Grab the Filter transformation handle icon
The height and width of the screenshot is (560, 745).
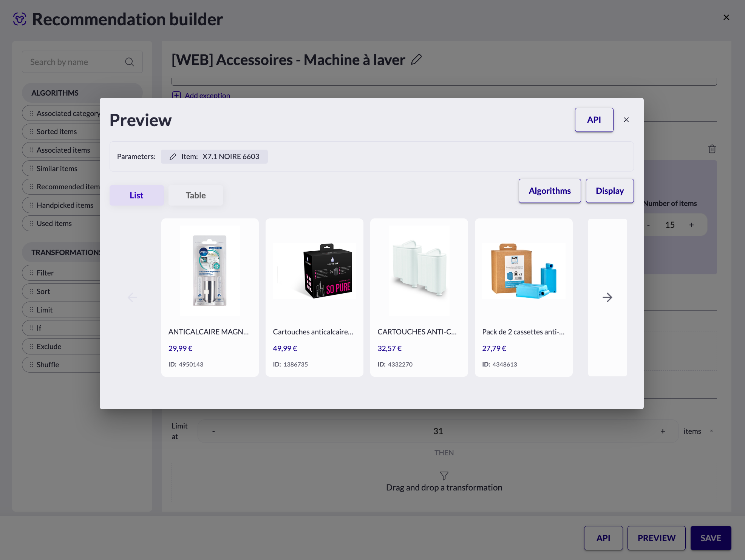point(32,273)
